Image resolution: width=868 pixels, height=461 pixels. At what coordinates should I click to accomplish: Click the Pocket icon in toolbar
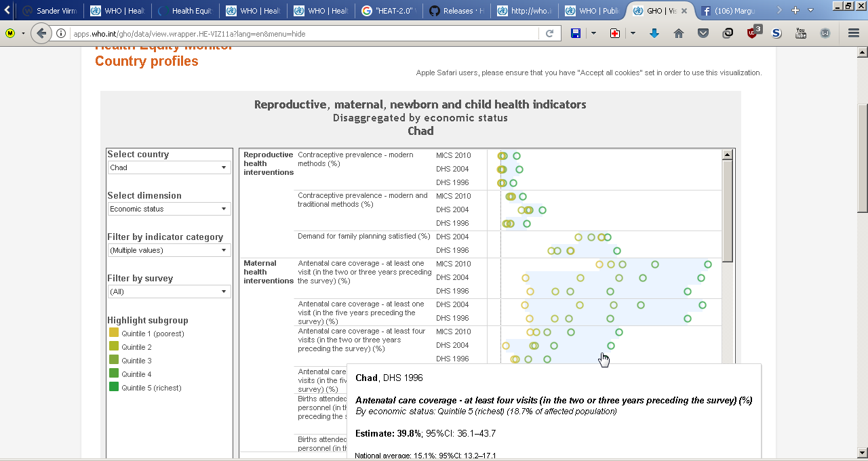(x=703, y=33)
